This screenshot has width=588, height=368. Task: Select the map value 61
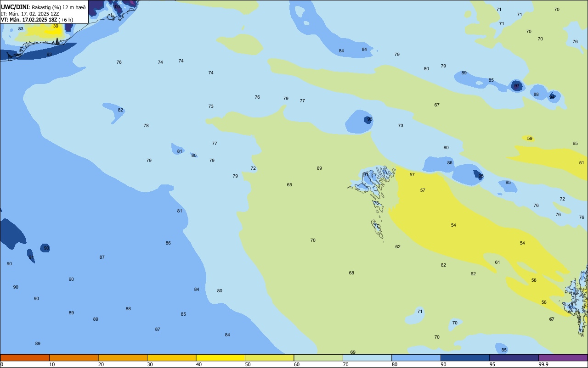(498, 262)
